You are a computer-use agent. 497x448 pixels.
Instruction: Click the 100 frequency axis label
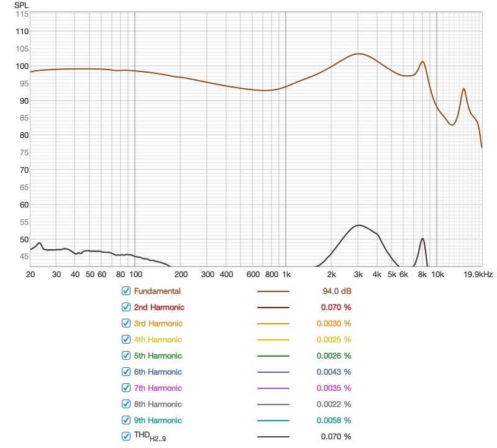[136, 275]
